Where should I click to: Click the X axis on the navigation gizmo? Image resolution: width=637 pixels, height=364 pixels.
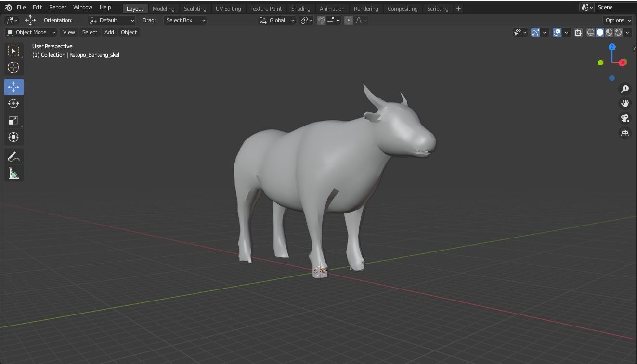coord(623,63)
